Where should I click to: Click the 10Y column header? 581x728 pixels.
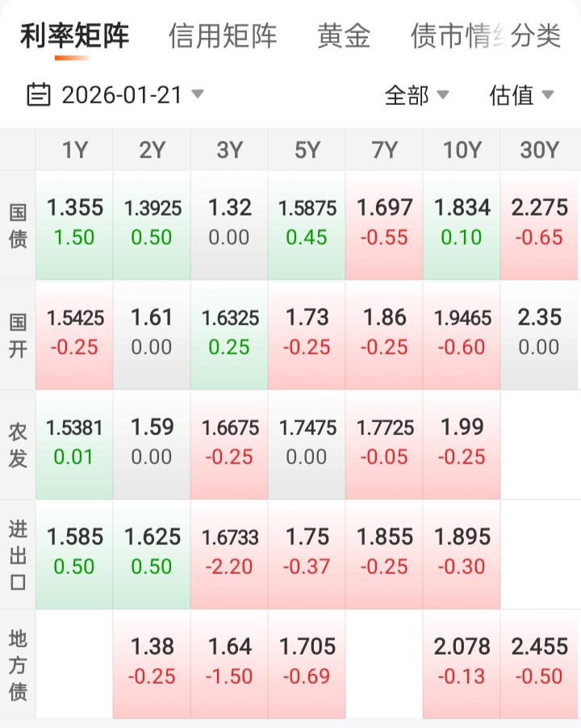tap(462, 150)
